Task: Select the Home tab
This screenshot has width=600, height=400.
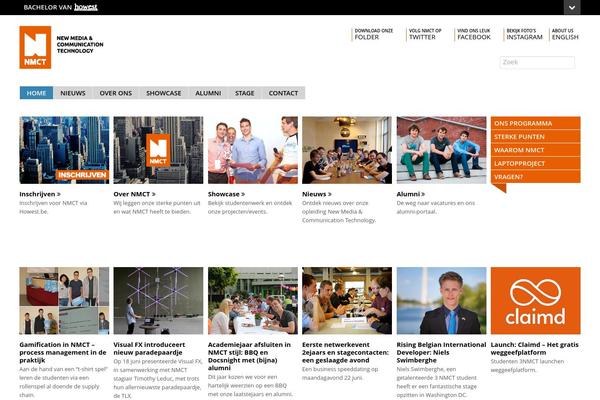Action: point(36,93)
